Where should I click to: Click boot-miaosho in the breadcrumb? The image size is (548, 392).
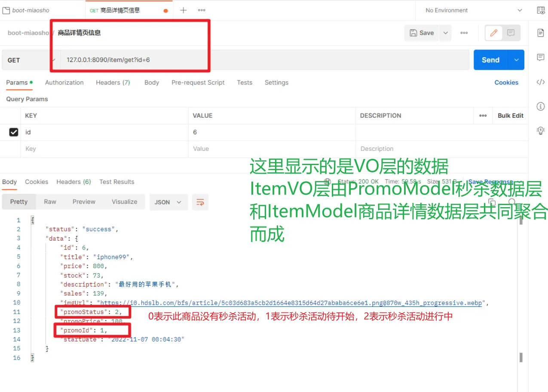tap(28, 33)
